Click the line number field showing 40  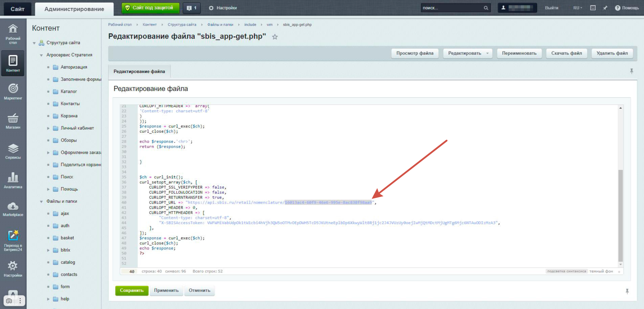(129, 271)
